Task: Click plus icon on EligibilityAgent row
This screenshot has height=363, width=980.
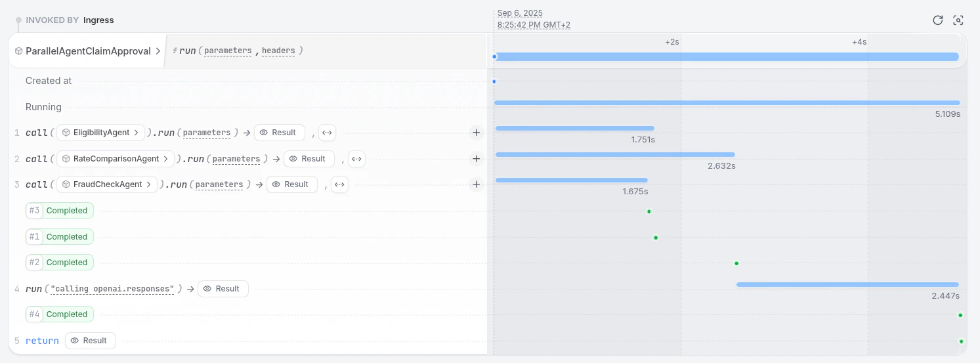Action: 477,133
